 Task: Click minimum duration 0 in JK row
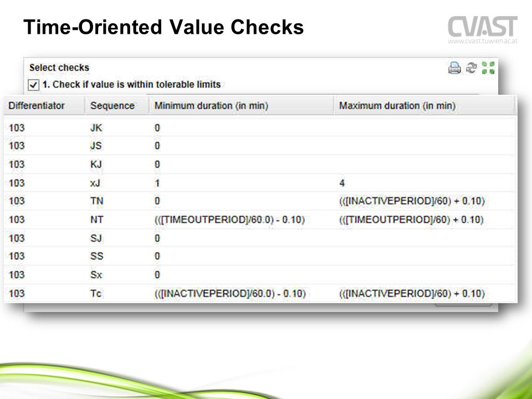pyautogui.click(x=157, y=128)
